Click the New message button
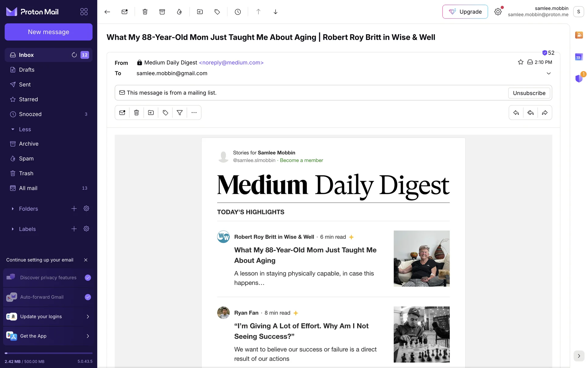 (x=48, y=32)
